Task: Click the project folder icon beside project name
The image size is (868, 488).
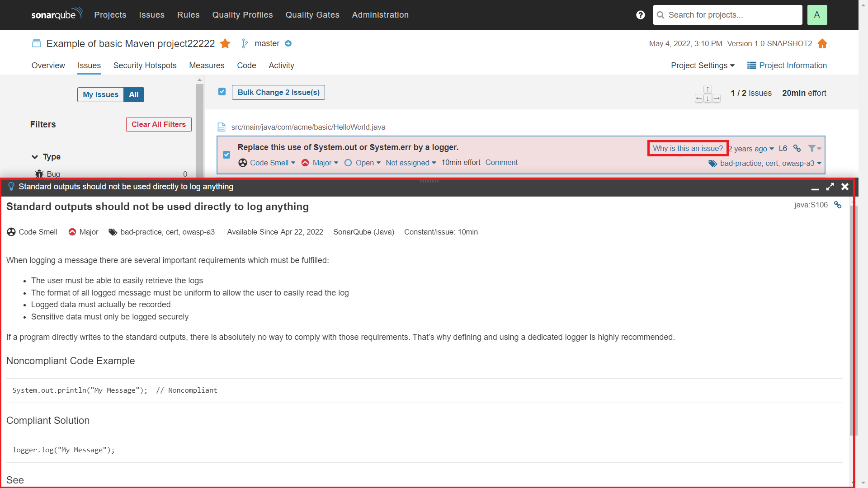Action: click(37, 43)
